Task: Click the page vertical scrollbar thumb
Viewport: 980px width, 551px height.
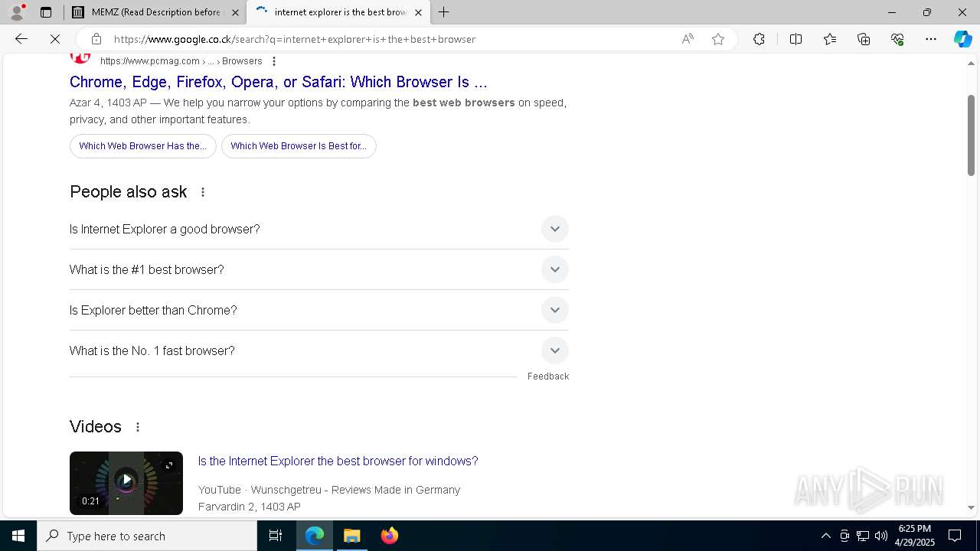Action: pyautogui.click(x=971, y=135)
